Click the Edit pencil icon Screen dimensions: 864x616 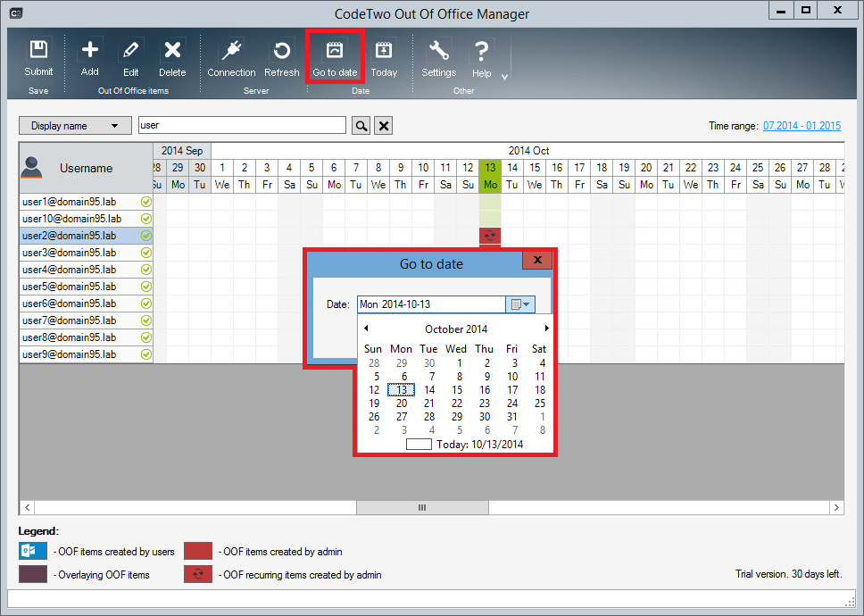point(130,50)
